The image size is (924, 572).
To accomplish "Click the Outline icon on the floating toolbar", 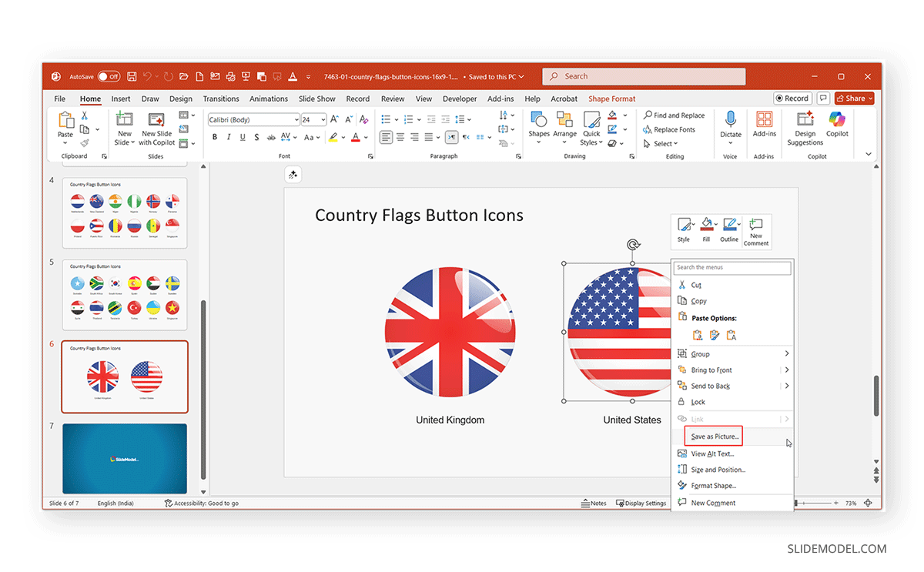I will click(729, 226).
